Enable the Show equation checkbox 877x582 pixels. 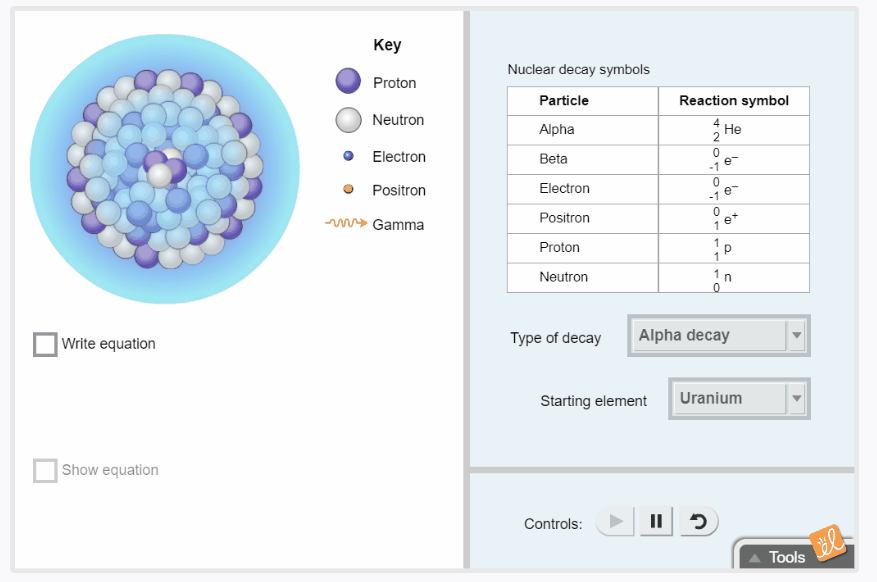[x=44, y=469]
